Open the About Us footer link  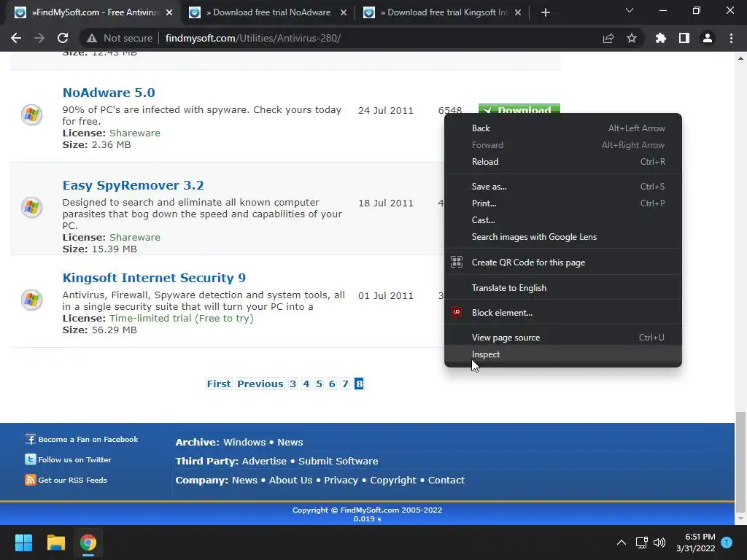[x=290, y=480]
